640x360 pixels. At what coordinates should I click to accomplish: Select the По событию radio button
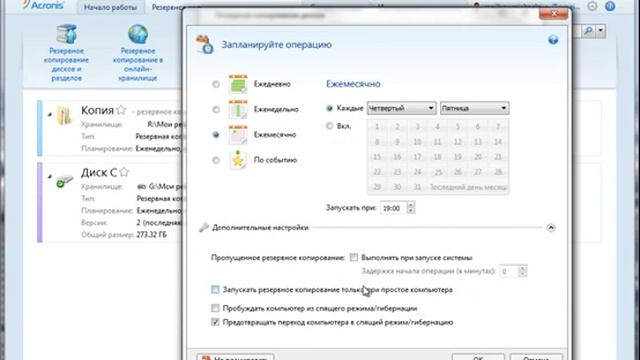(216, 160)
